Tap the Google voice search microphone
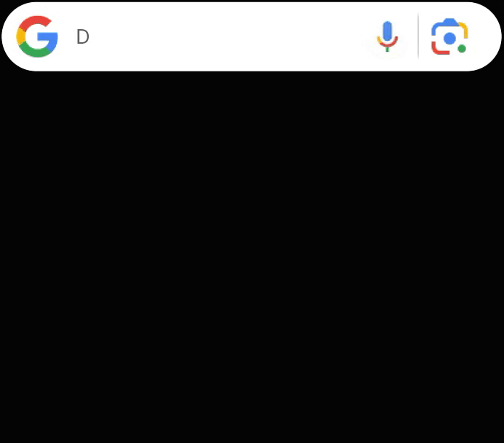The width and height of the screenshot is (504, 443). tap(387, 36)
